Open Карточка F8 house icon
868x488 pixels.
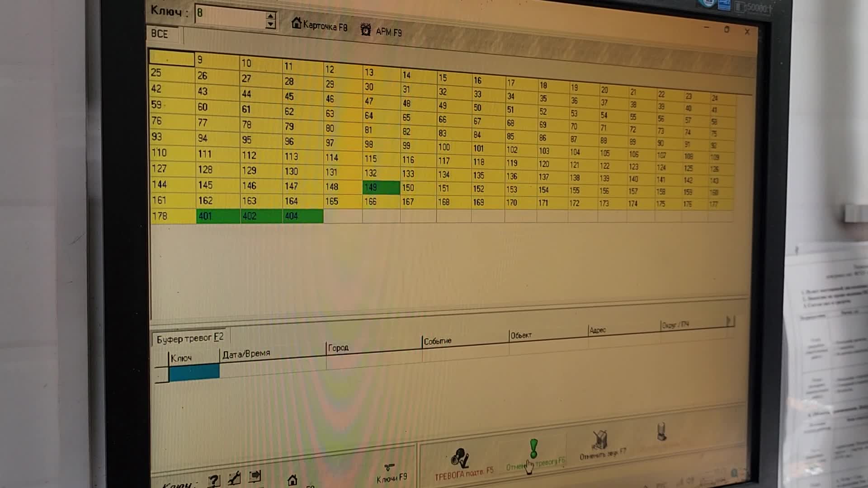click(x=296, y=23)
